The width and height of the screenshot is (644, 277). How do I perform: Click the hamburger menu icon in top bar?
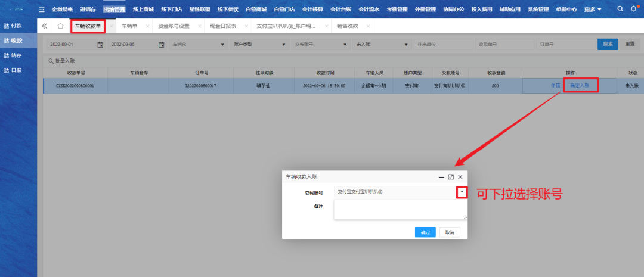tap(41, 10)
